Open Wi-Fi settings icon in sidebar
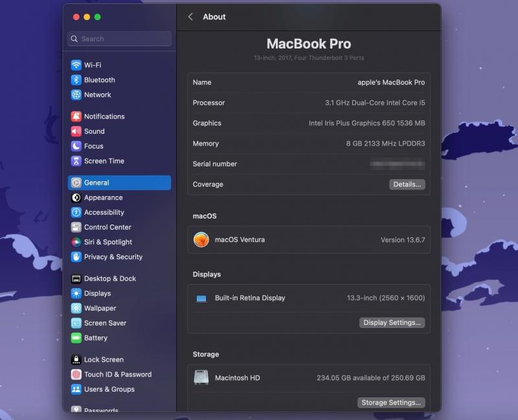The height and width of the screenshot is (420, 518). tap(76, 65)
